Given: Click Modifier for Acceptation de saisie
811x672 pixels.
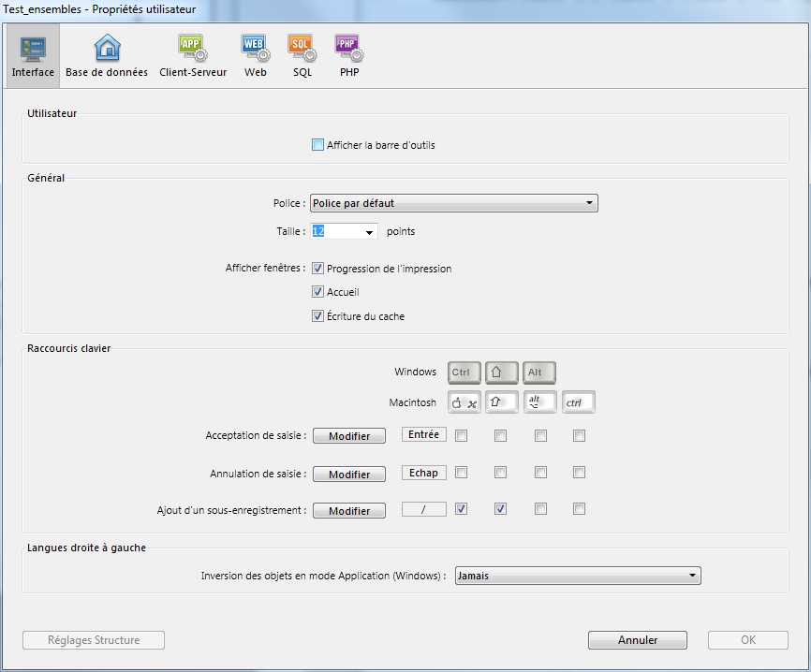Looking at the screenshot, I should (x=348, y=436).
